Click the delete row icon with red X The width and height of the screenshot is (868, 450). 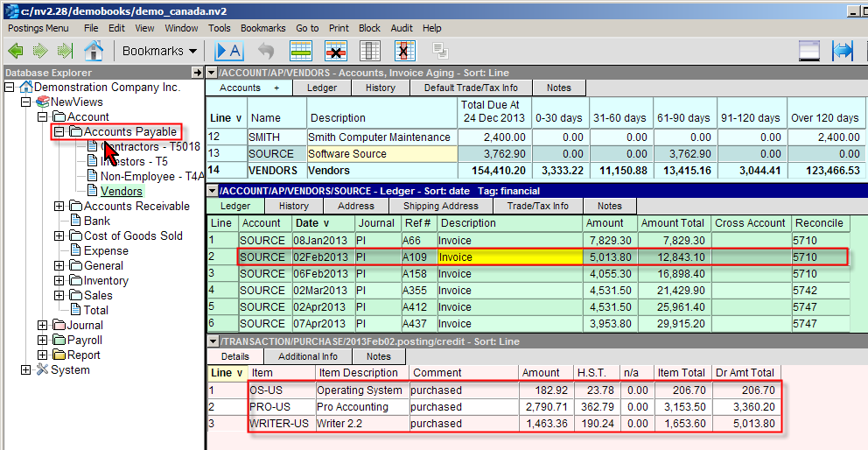pos(335,51)
